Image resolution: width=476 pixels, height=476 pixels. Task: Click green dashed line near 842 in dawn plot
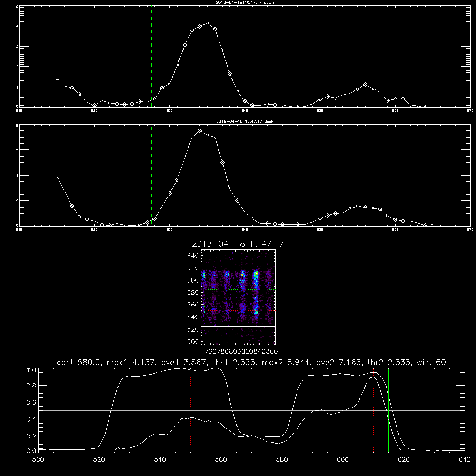coord(263,56)
